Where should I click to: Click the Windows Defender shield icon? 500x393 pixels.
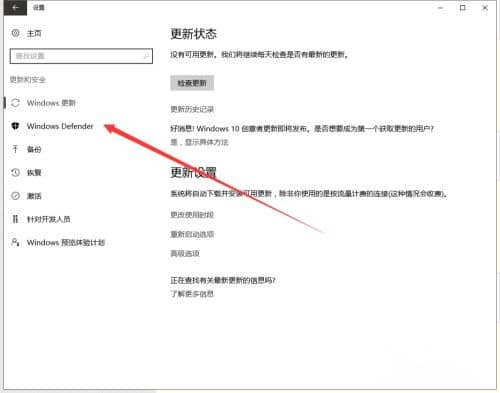(x=15, y=126)
